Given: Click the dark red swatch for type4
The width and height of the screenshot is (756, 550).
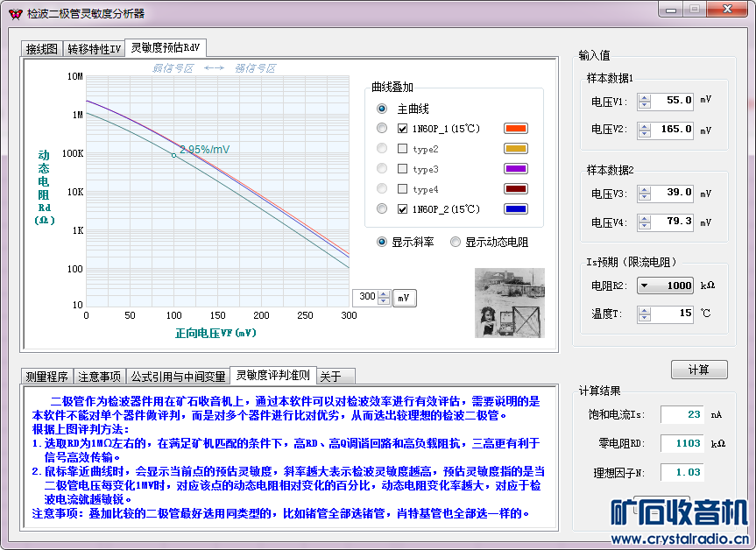Looking at the screenshot, I should pyautogui.click(x=515, y=189).
